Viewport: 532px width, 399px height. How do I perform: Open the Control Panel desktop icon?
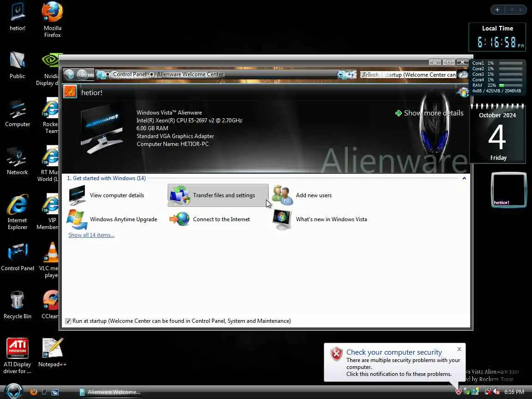point(17,257)
